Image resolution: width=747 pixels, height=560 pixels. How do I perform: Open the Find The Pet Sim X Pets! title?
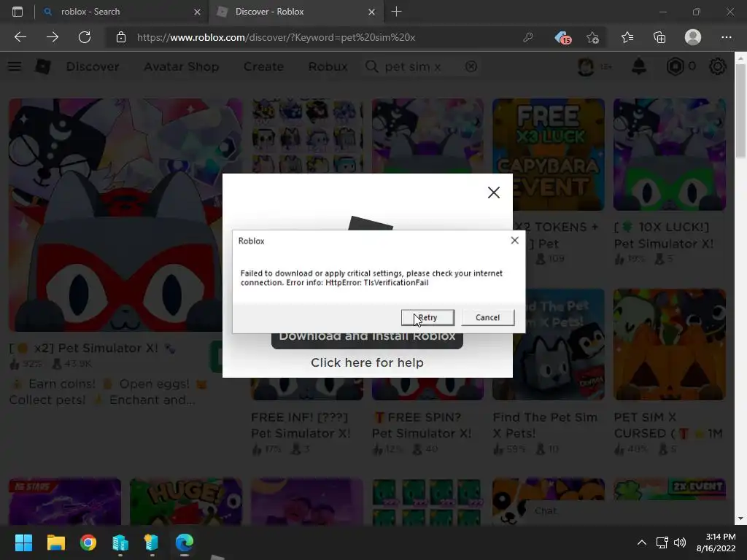[545, 425]
